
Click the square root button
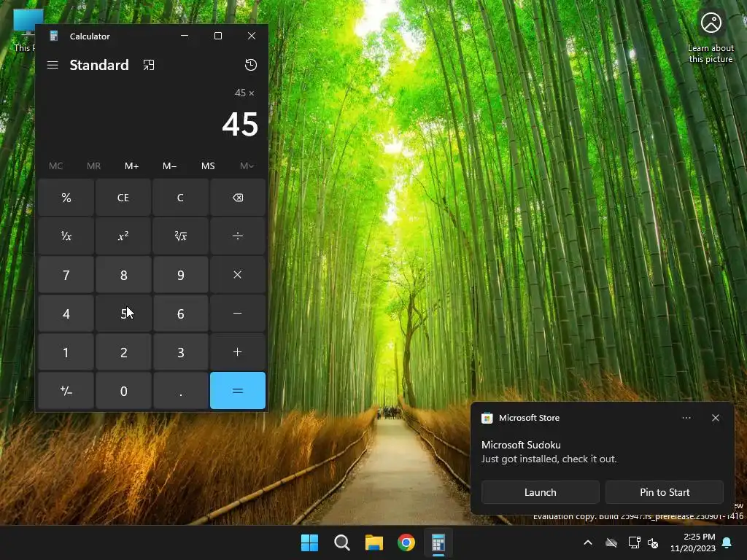[x=181, y=236]
